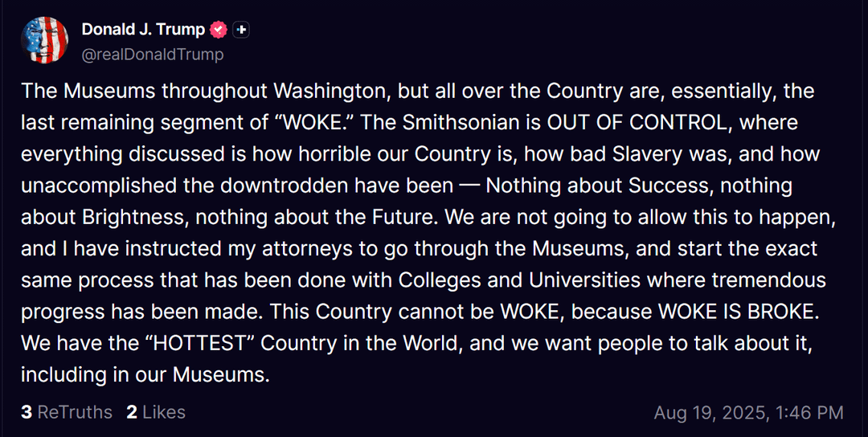View the 3 ReTruths list
Image resolution: width=868 pixels, height=437 pixels.
pyautogui.click(x=67, y=412)
